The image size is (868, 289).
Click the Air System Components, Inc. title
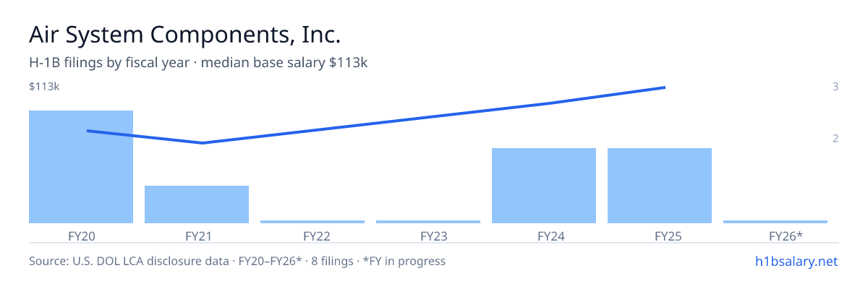click(x=184, y=35)
